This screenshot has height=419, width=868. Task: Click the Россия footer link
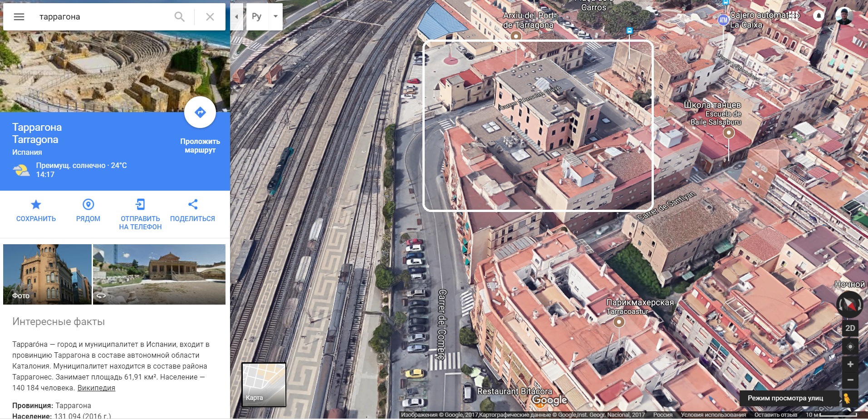pyautogui.click(x=662, y=415)
